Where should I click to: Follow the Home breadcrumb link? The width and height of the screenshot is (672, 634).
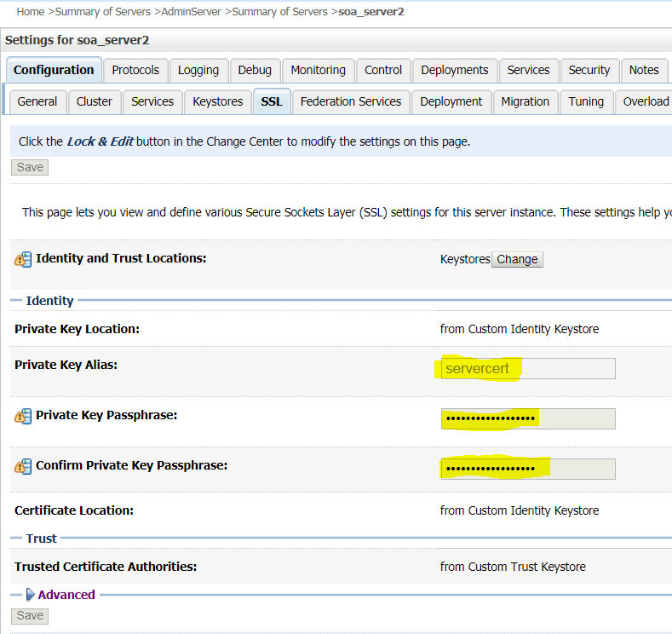pos(30,12)
